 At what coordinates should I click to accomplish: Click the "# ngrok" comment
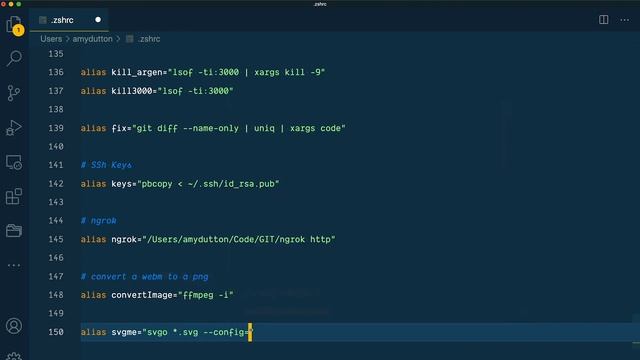click(x=98, y=220)
